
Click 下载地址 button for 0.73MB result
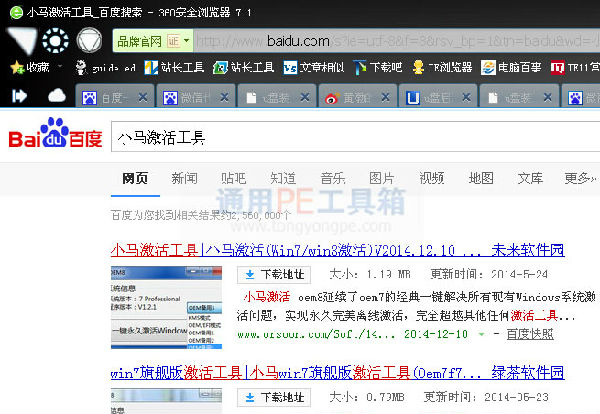[274, 397]
